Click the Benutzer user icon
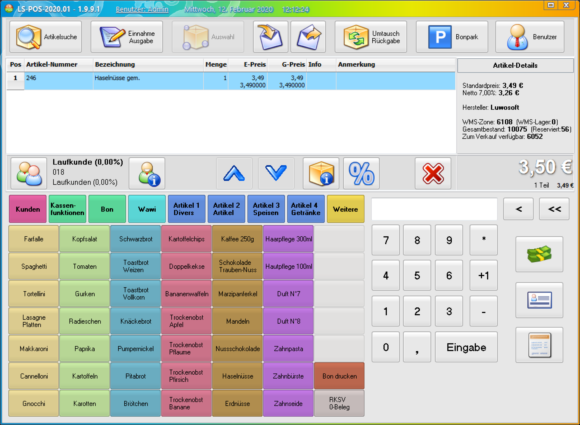 (x=530, y=37)
